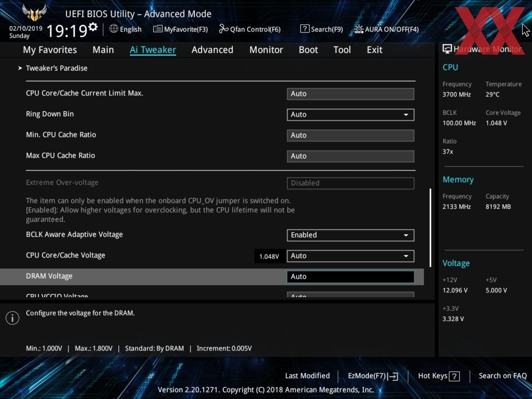Image resolution: width=532 pixels, height=399 pixels.
Task: Open the Ring Down Bin dropdown
Action: click(x=350, y=115)
